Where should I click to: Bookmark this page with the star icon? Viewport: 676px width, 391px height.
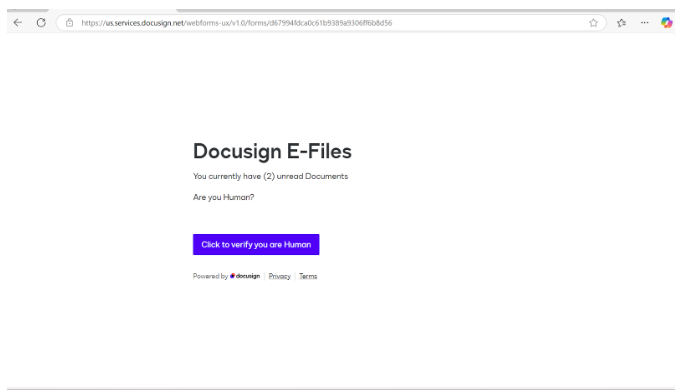pyautogui.click(x=593, y=23)
